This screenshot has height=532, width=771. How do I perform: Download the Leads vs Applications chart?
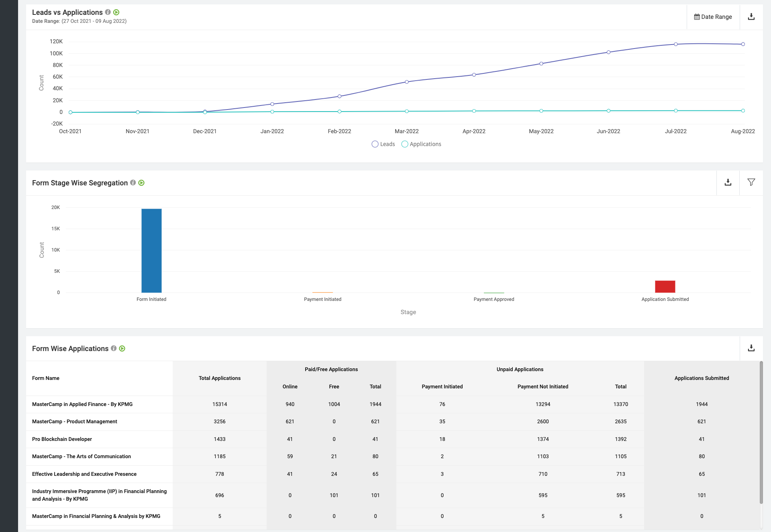click(751, 17)
